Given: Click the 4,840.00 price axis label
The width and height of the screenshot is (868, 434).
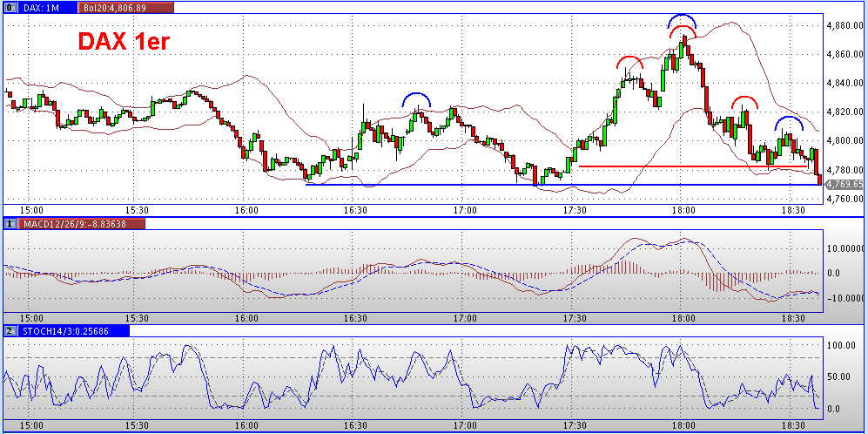Looking at the screenshot, I should (844, 83).
